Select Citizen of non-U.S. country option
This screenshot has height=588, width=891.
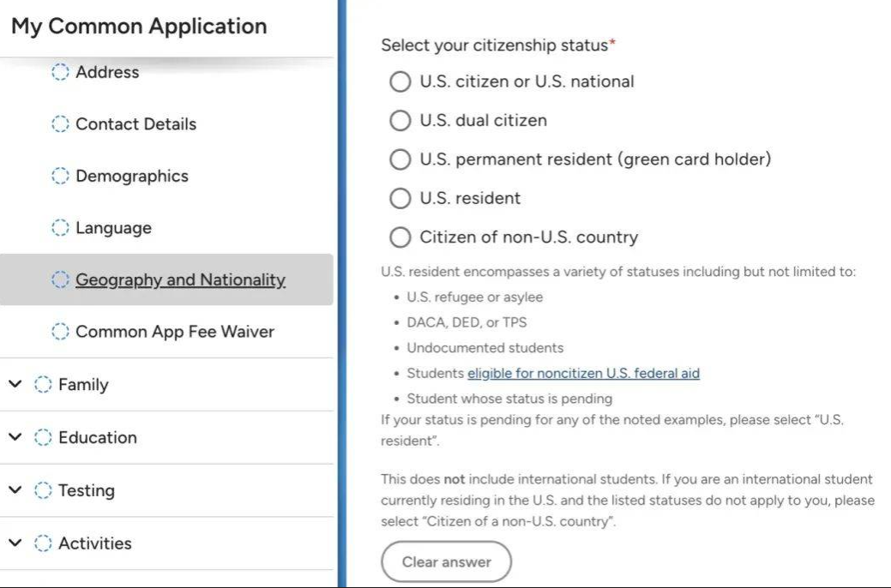400,237
